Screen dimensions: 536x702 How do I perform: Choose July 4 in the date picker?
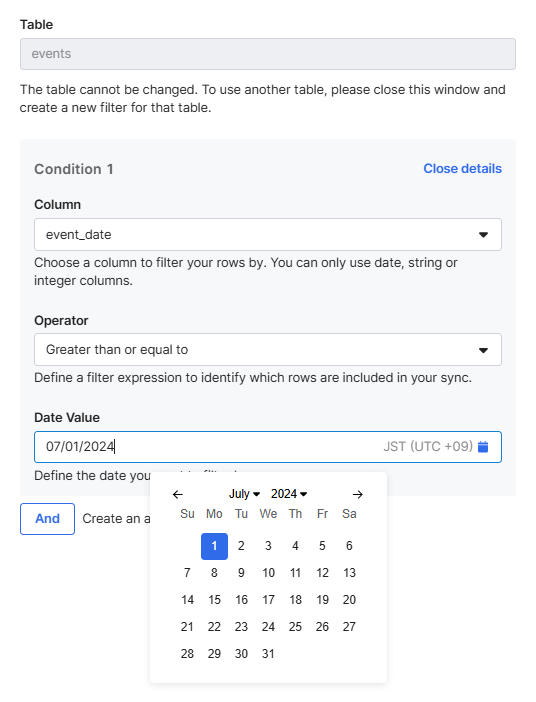pos(295,546)
